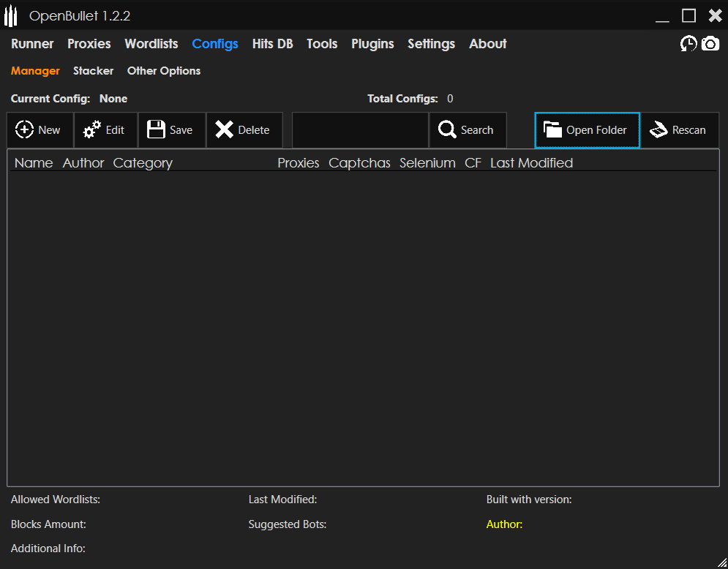Focus the config search input field
728x569 pixels.
click(360, 130)
